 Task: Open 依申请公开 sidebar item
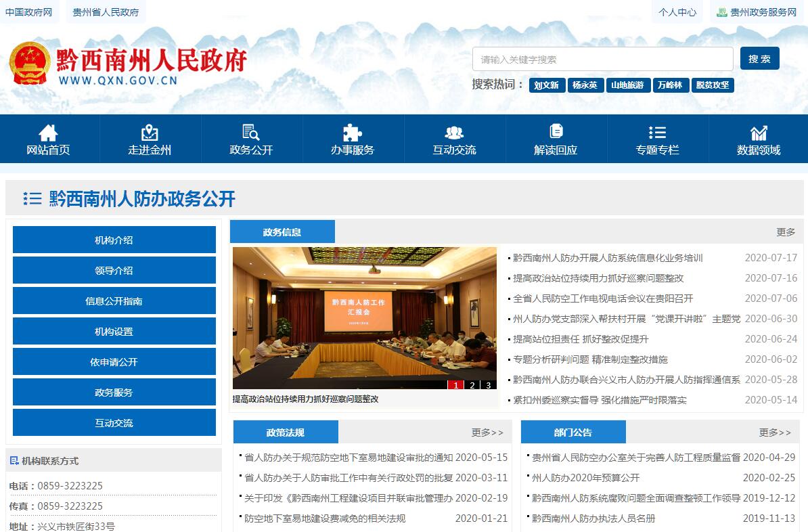coord(114,361)
